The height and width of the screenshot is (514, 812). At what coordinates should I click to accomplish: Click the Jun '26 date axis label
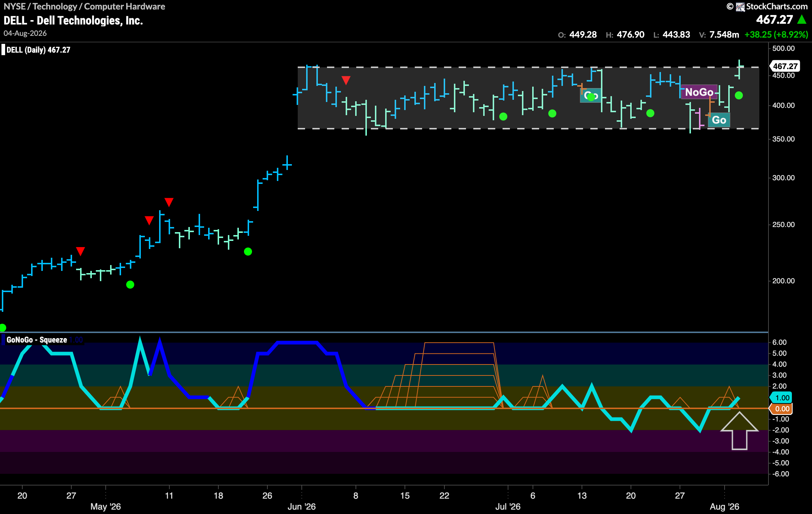point(302,507)
